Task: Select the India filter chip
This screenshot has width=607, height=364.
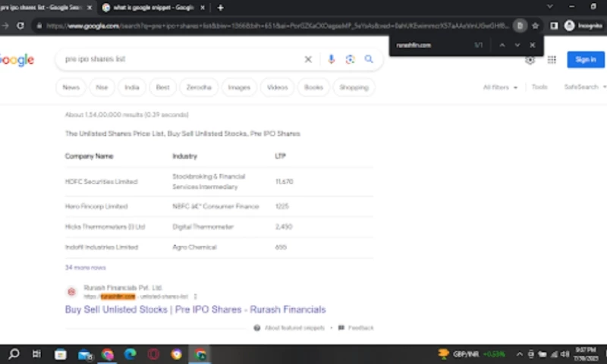Action: tap(131, 87)
